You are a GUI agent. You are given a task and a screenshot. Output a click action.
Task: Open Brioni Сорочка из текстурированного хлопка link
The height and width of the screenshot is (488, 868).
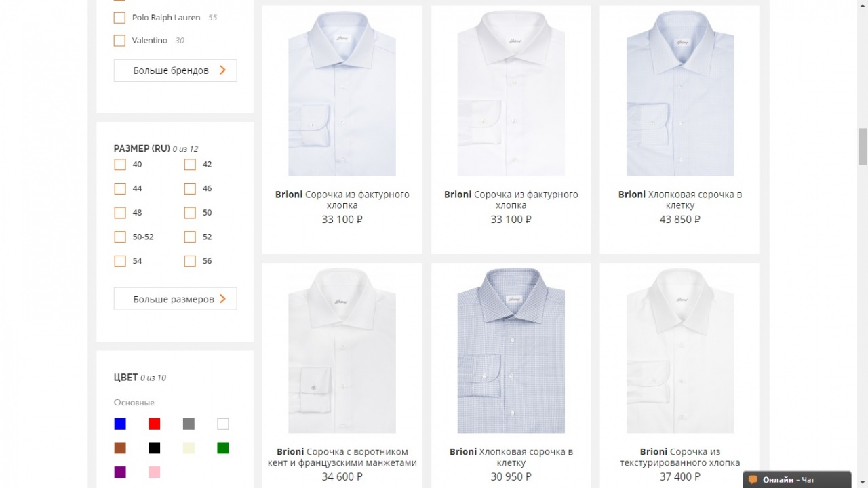pyautogui.click(x=679, y=457)
